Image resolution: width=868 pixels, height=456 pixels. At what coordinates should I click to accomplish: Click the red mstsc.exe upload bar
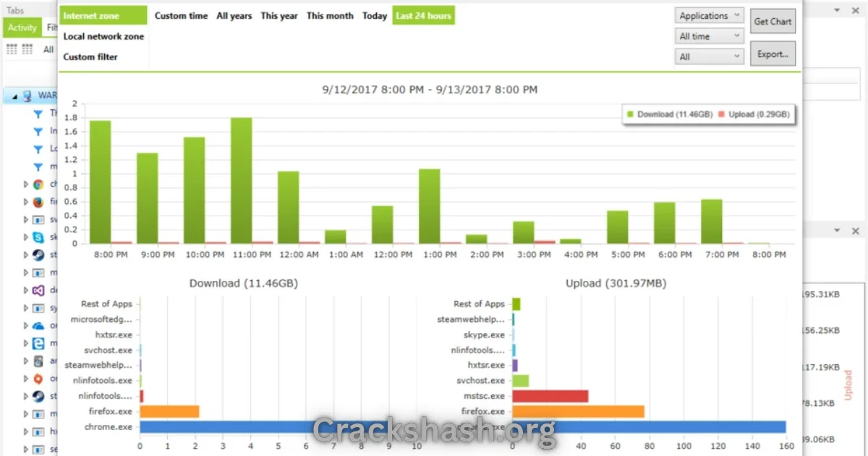pos(550,396)
